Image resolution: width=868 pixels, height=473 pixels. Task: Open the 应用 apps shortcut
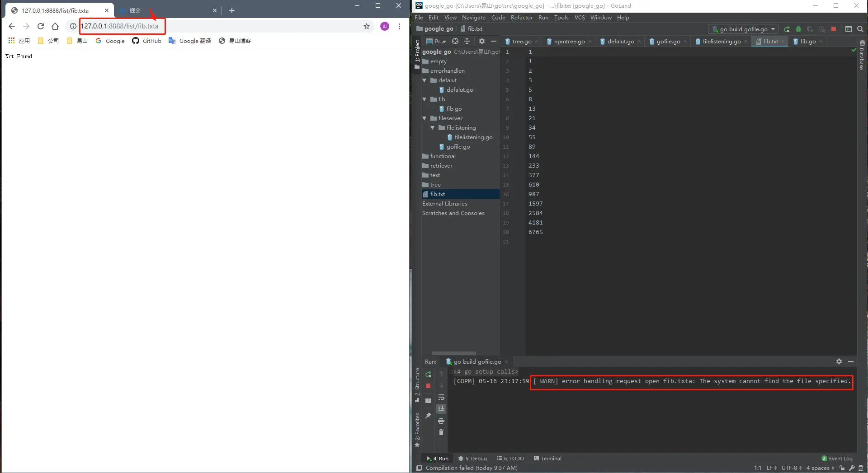pos(19,41)
